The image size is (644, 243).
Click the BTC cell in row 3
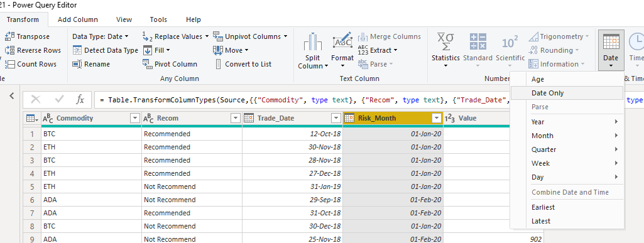pos(91,160)
